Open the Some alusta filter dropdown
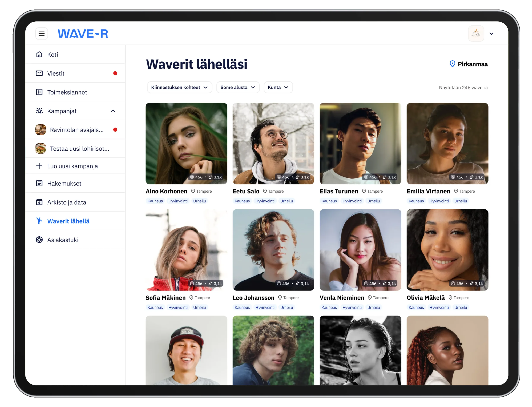 tap(238, 87)
